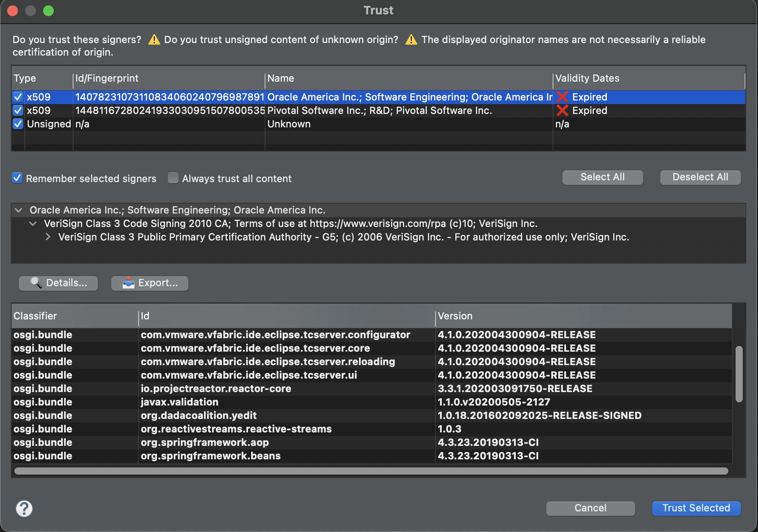Click the vertical scrollbar of bundle list
The height and width of the screenshot is (532, 758).
739,374
